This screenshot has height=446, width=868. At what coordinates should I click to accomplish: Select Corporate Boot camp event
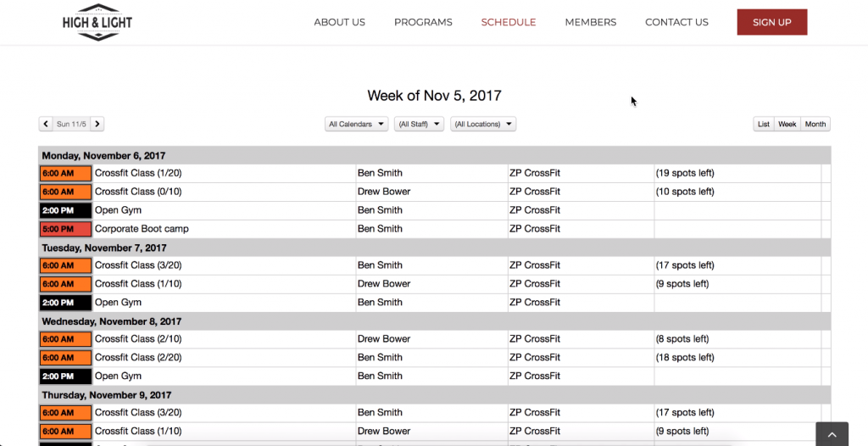[x=142, y=229]
